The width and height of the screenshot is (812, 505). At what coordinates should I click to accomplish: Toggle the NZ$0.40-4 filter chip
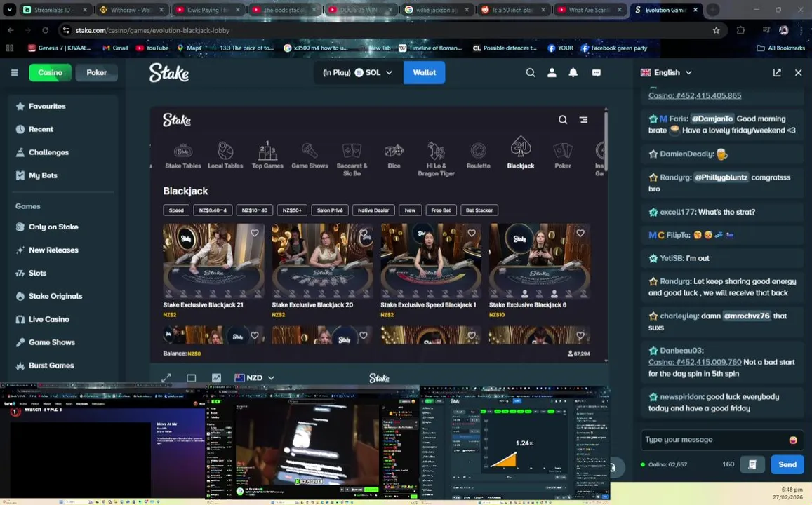[x=213, y=210]
